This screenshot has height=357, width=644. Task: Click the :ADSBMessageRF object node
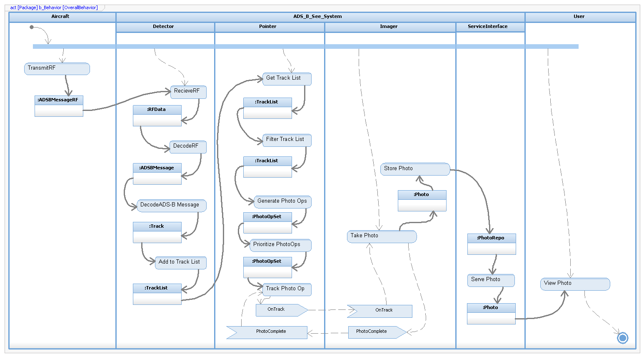[59, 106]
